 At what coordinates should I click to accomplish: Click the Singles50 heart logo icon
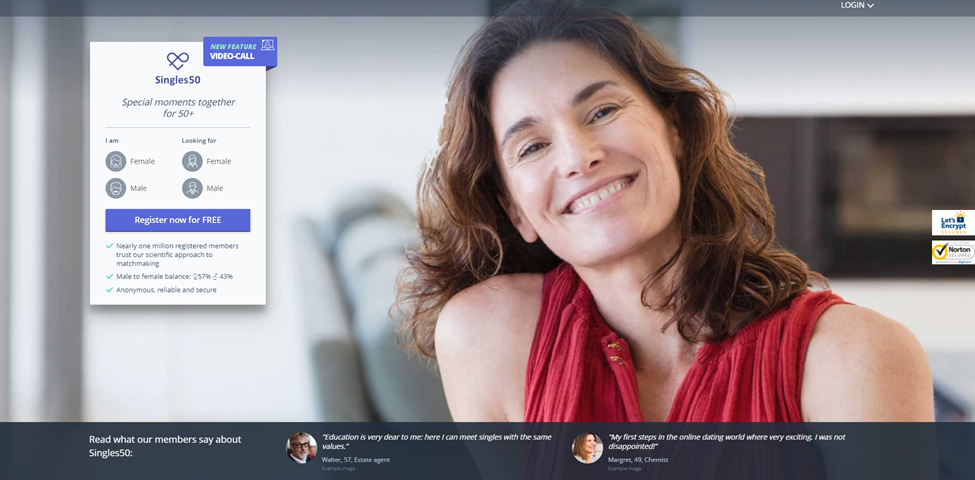coord(177,61)
